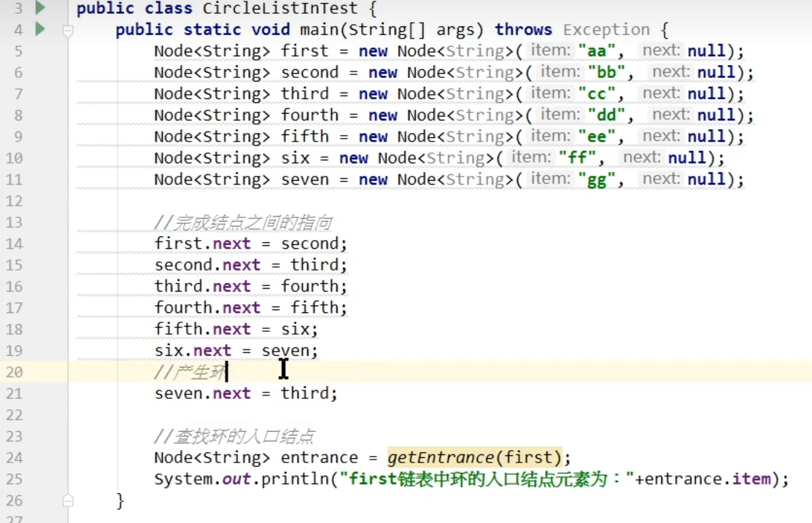Place cursor on class name CircleListInTest
The image size is (812, 523).
point(280,8)
